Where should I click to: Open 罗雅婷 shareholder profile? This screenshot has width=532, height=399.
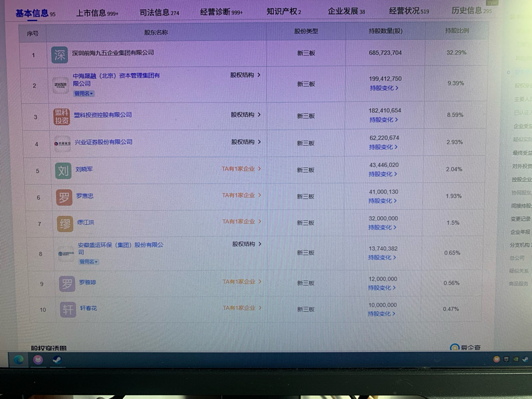[x=87, y=282]
